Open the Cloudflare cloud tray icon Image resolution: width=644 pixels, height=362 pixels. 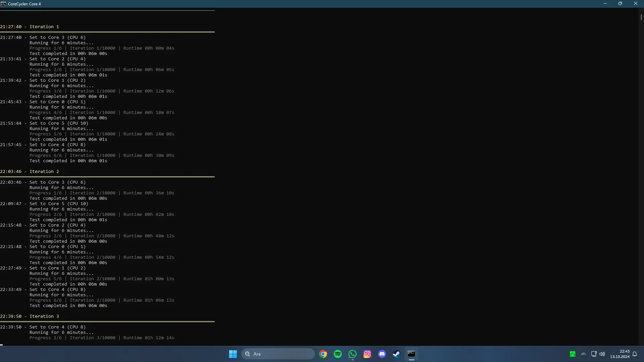click(583, 354)
